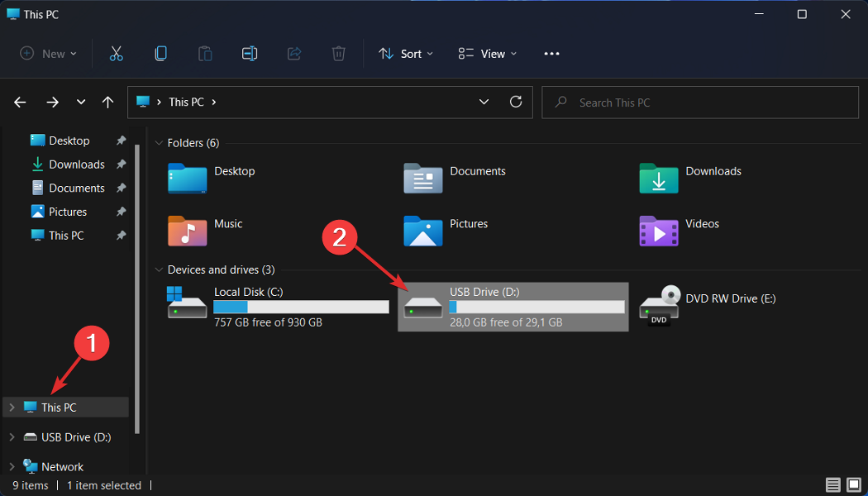Open the Pictures folder in main pane
Screen dimensions: 868x496
[x=423, y=231]
